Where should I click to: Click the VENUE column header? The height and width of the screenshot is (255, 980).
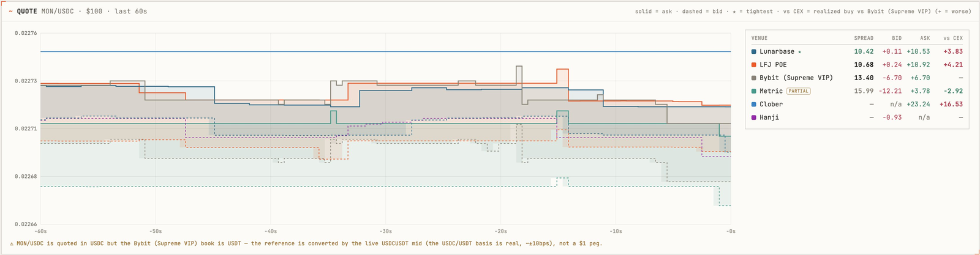click(759, 38)
